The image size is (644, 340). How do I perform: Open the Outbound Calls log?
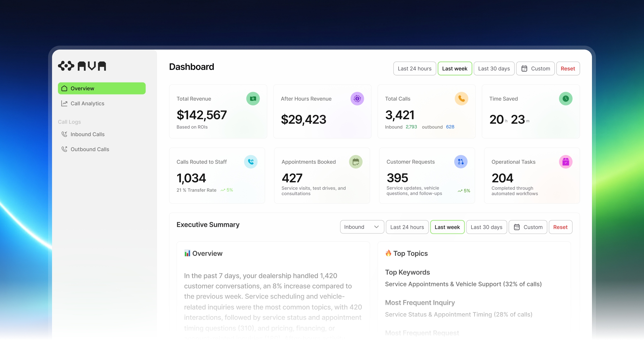point(90,149)
